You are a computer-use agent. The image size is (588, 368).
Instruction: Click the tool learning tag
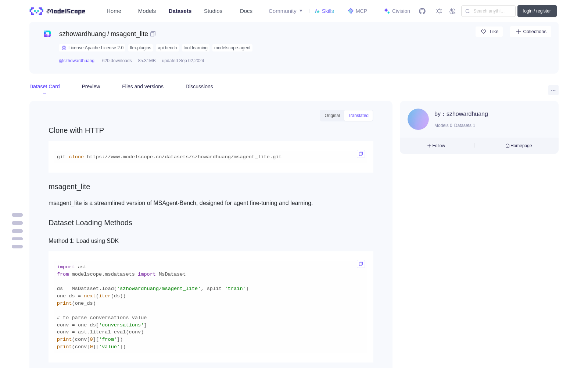pos(196,48)
